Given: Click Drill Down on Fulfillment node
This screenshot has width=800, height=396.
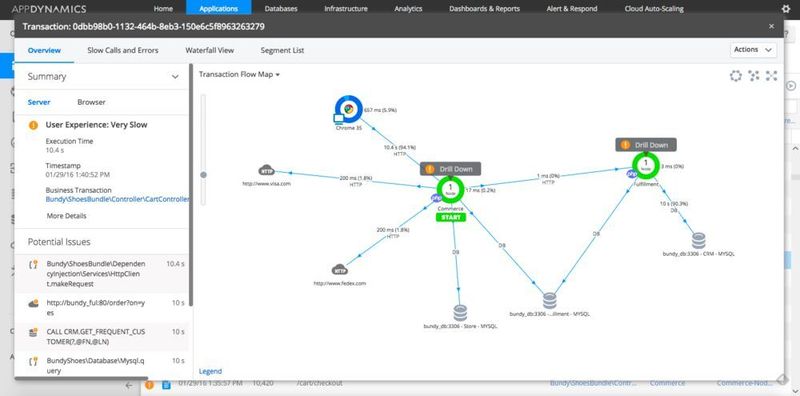Looking at the screenshot, I should point(646,145).
